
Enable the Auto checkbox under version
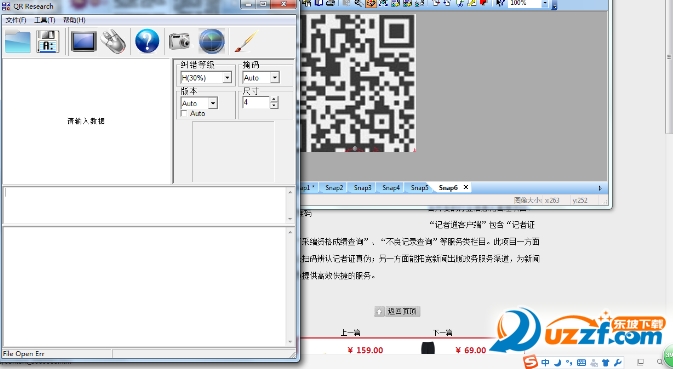[x=185, y=113]
